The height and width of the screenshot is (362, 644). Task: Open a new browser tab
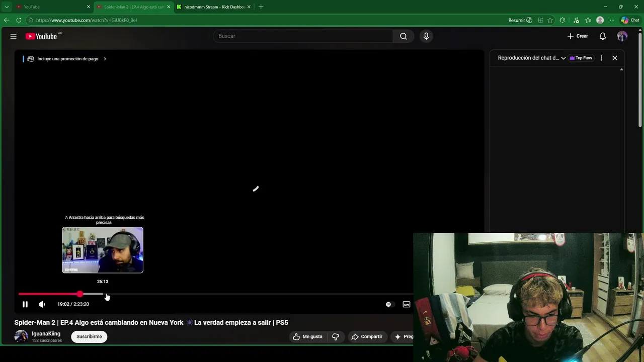click(261, 7)
